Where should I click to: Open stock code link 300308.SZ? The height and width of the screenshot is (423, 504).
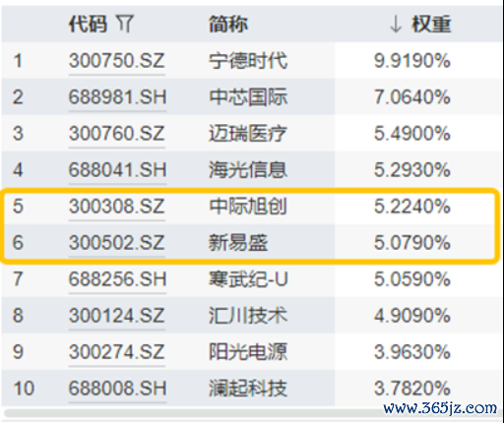116,207
